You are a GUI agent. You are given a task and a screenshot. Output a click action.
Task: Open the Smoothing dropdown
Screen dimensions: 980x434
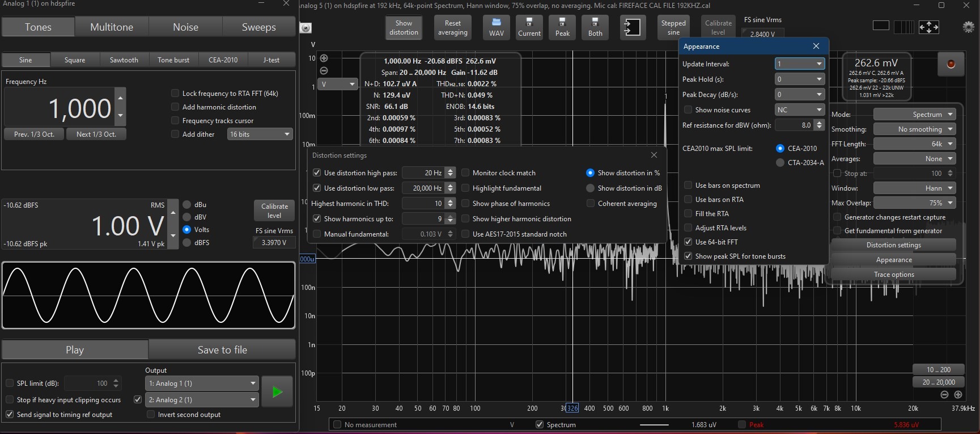click(x=914, y=129)
